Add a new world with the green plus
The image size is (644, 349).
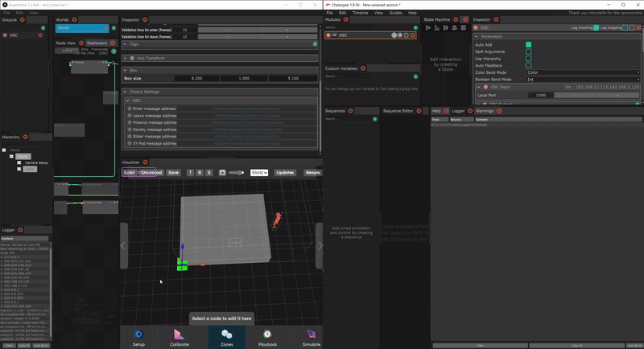click(114, 28)
